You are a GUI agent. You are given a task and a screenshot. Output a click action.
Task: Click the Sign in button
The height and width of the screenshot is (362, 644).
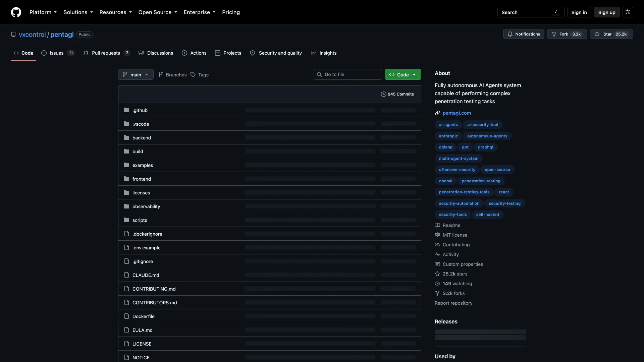click(579, 12)
